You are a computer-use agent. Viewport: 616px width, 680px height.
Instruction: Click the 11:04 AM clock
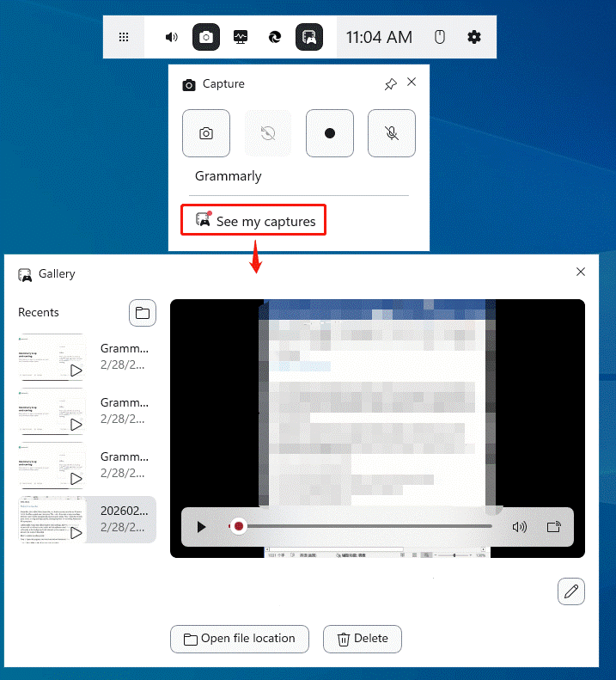tap(379, 37)
